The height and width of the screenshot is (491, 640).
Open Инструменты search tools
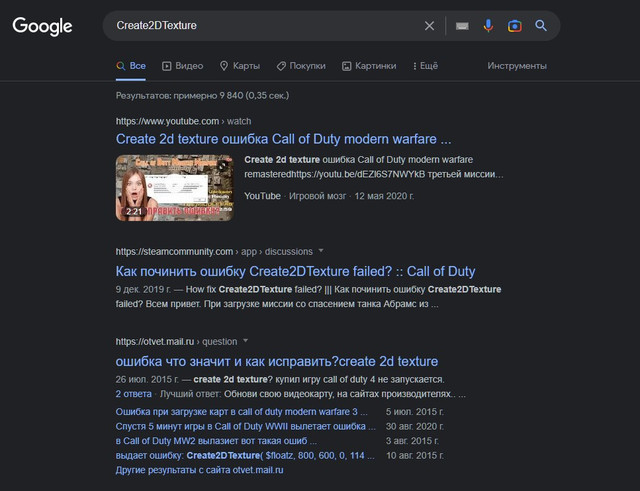tap(517, 66)
